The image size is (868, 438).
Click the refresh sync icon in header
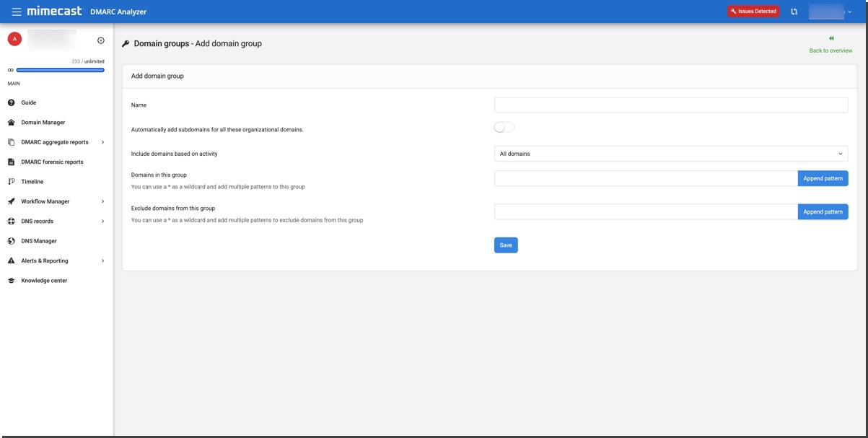794,12
